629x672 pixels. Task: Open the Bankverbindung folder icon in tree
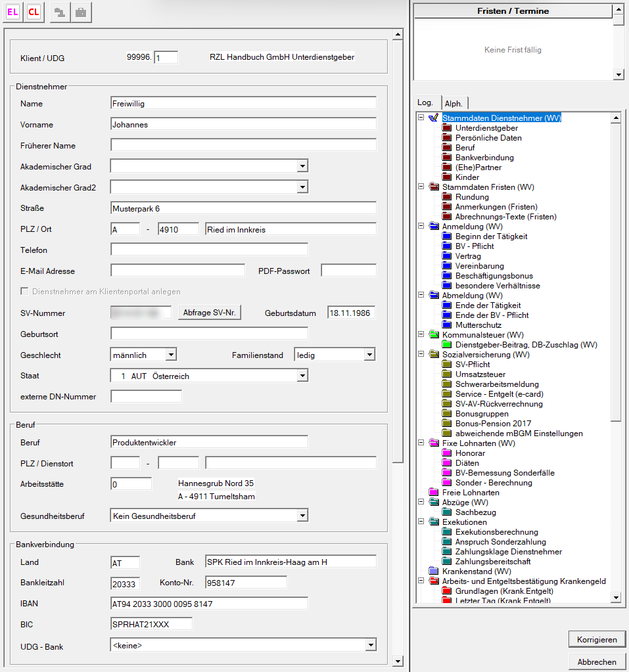pos(447,158)
